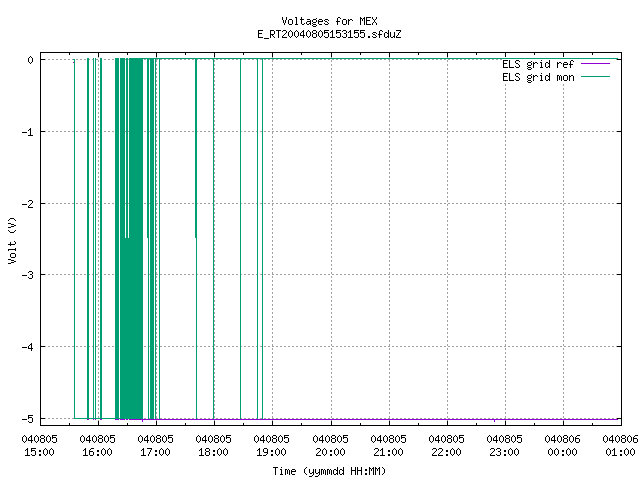640x480 pixels.
Task: Click the x-axis tick label '040805 16:00'
Action: [x=98, y=446]
